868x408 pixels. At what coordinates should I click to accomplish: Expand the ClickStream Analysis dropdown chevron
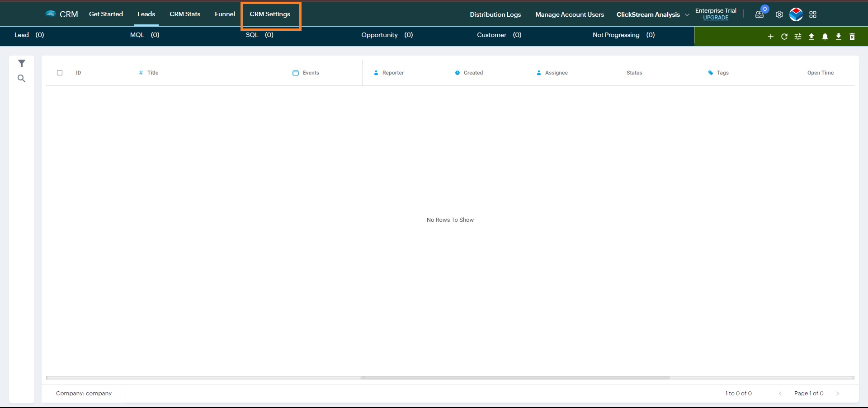[x=687, y=14]
